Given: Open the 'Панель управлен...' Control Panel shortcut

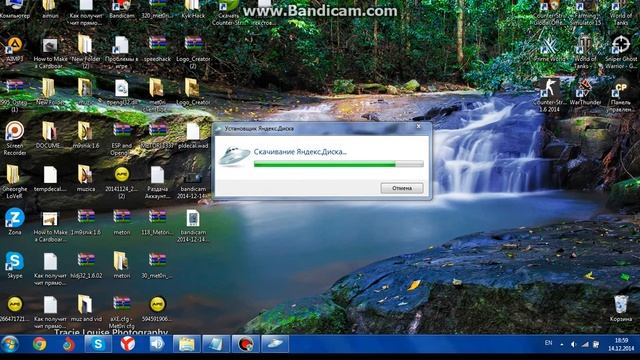Looking at the screenshot, I should 621,96.
